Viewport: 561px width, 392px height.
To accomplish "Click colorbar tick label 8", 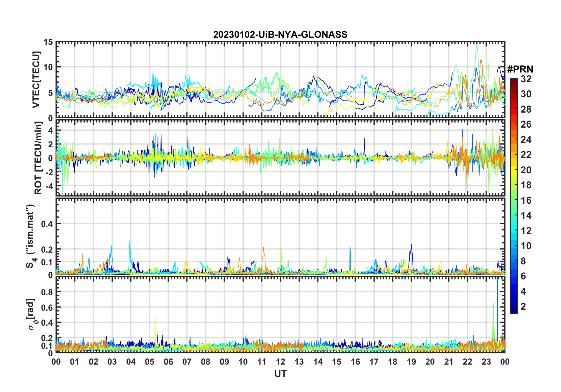I will (523, 261).
